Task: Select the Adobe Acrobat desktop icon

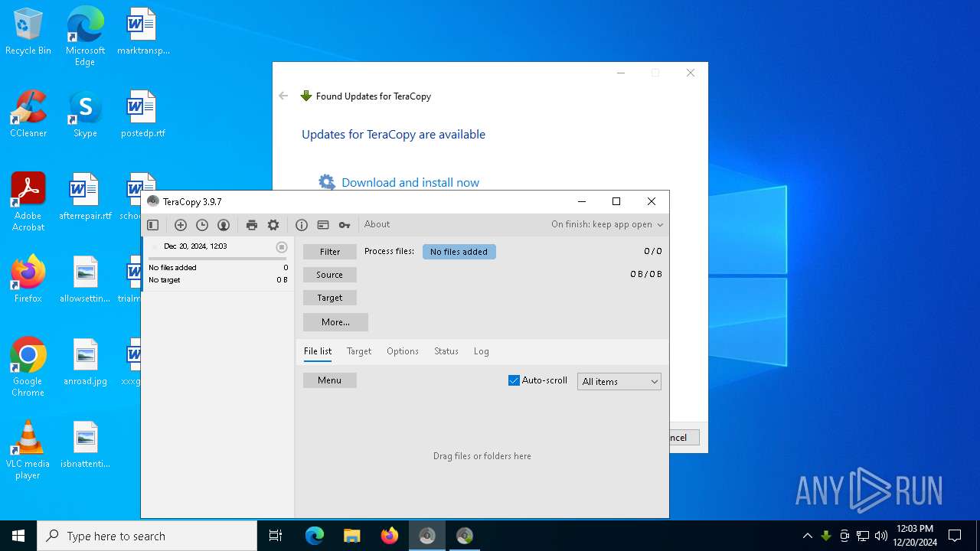Action: click(x=28, y=202)
